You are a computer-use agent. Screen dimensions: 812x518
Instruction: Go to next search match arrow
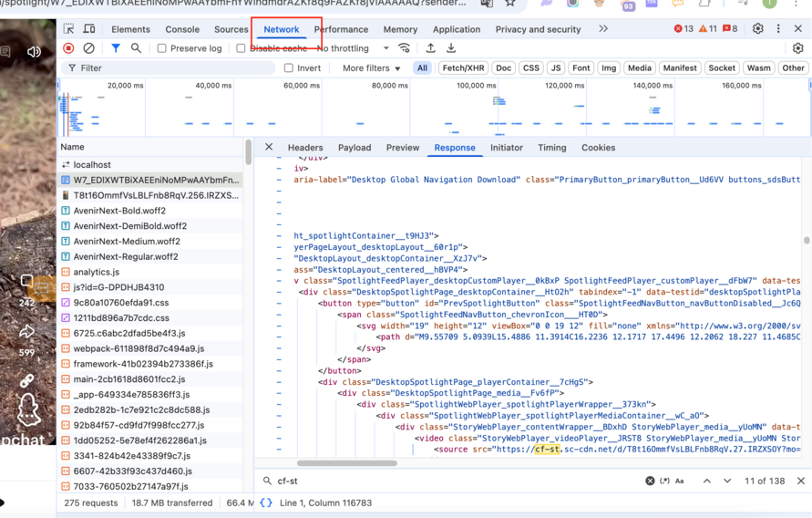coord(727,481)
